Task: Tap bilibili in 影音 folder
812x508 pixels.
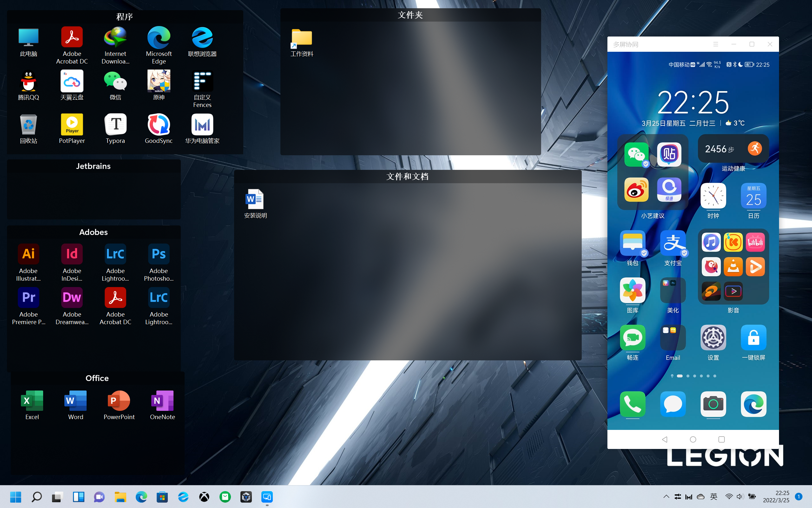Action: [755, 242]
